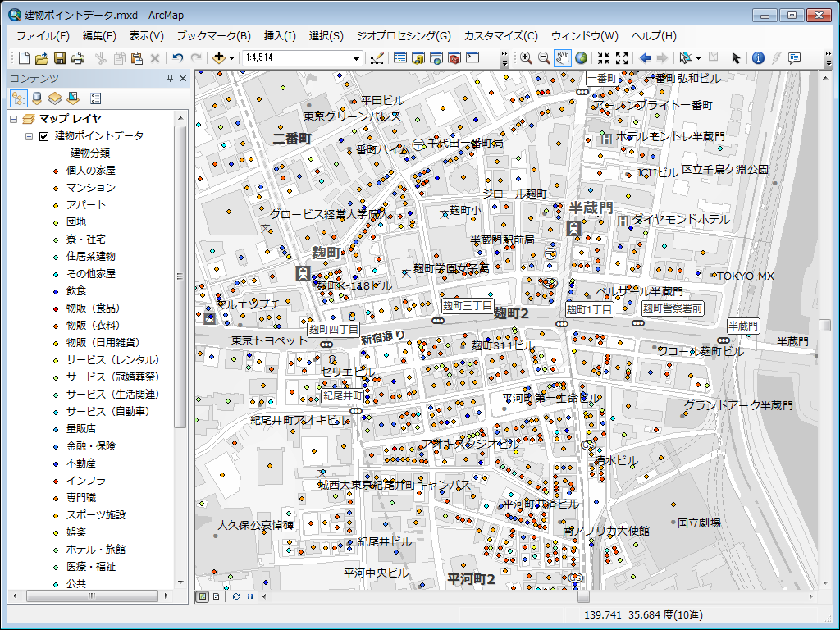Expand Tools toolbar overflow options

click(829, 59)
